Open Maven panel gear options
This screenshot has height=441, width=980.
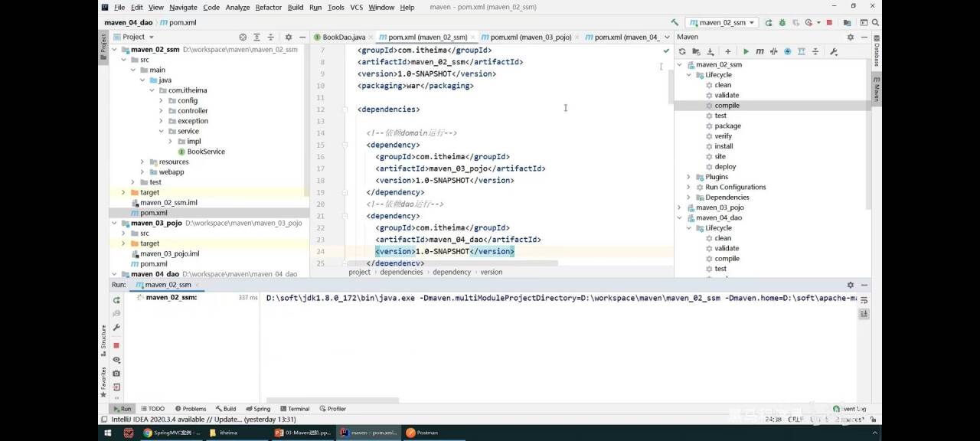851,37
